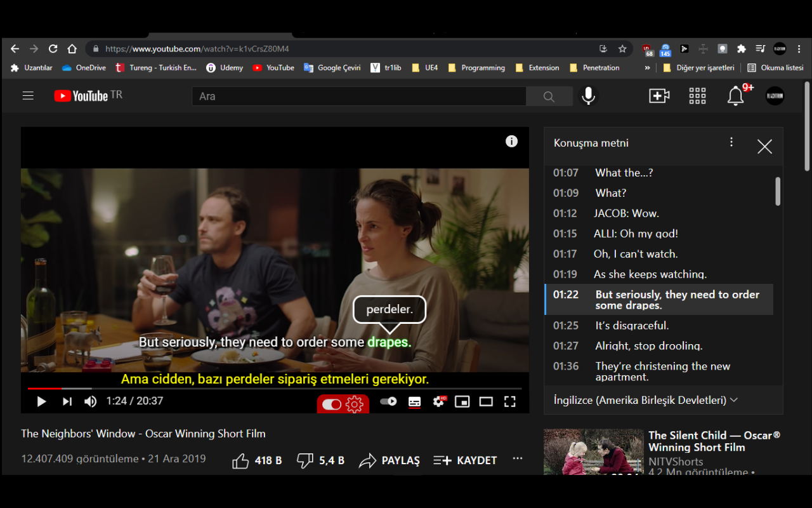The height and width of the screenshot is (508, 812).
Task: Open YouTube apps grid icon
Action: point(697,96)
